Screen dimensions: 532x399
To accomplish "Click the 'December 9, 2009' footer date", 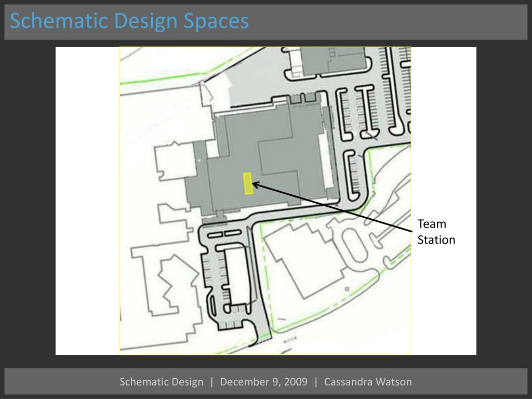I will tap(263, 382).
